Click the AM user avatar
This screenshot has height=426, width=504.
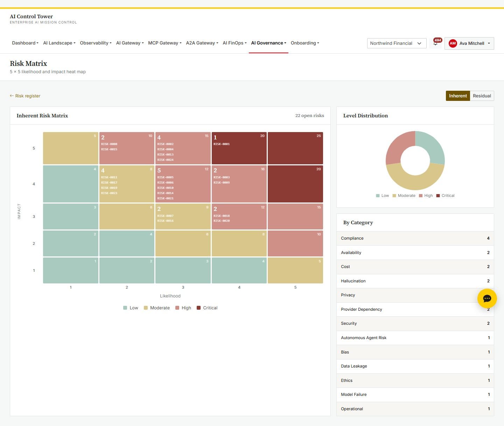tap(453, 43)
